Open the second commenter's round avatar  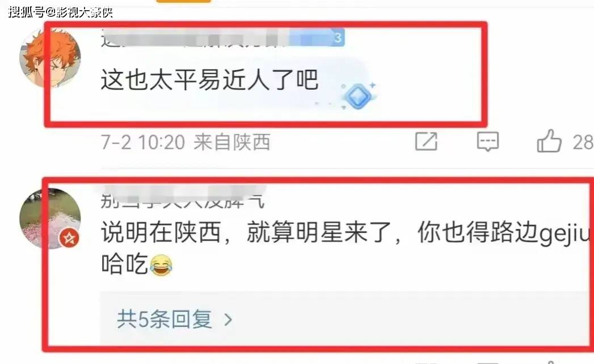coord(50,218)
